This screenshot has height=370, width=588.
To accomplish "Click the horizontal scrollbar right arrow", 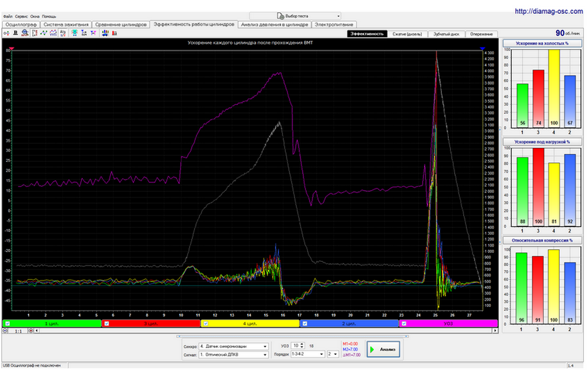I will click(495, 331).
